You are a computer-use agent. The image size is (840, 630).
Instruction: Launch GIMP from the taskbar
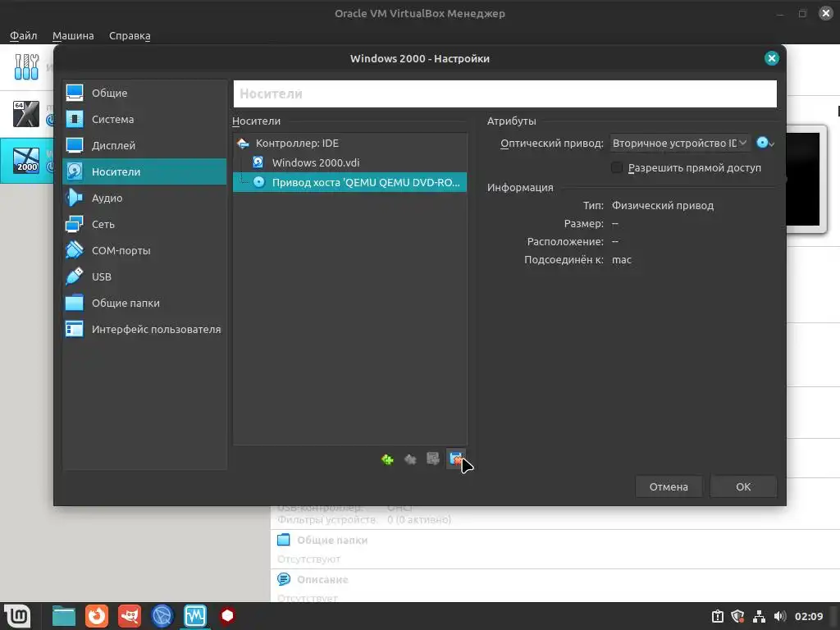tap(130, 616)
